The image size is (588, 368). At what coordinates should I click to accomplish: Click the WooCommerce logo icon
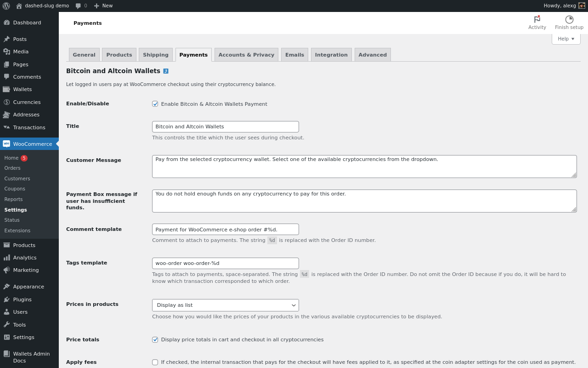click(x=6, y=144)
